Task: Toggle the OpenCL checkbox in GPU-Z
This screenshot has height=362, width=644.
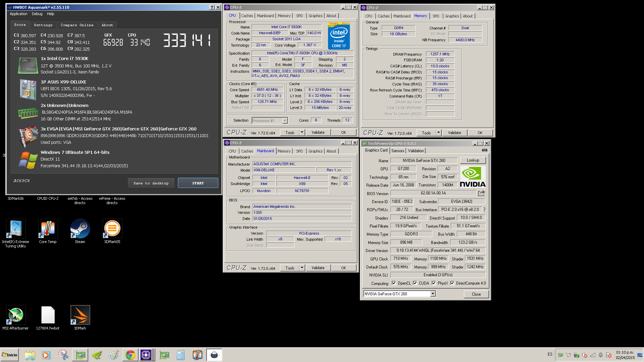Action: 394,283
